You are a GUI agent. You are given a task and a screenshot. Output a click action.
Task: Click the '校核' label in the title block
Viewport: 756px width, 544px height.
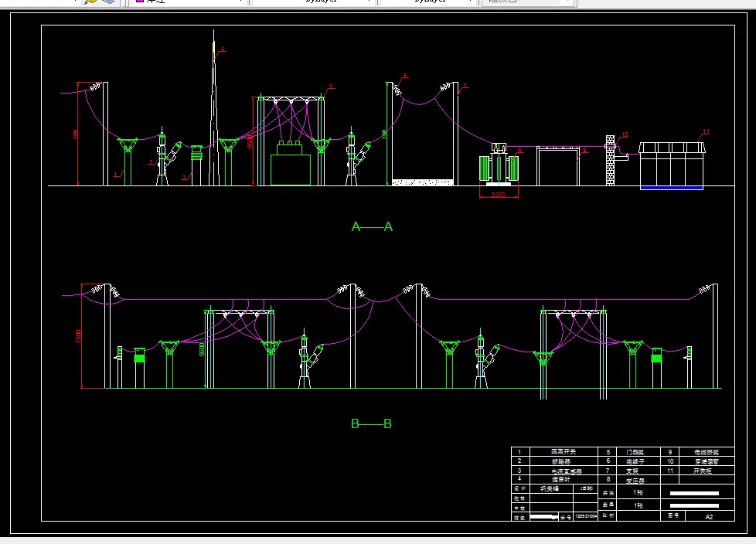point(519,498)
